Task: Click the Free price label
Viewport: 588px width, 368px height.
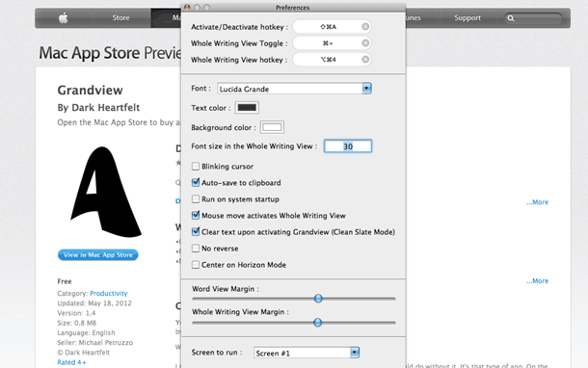Action: tap(65, 281)
